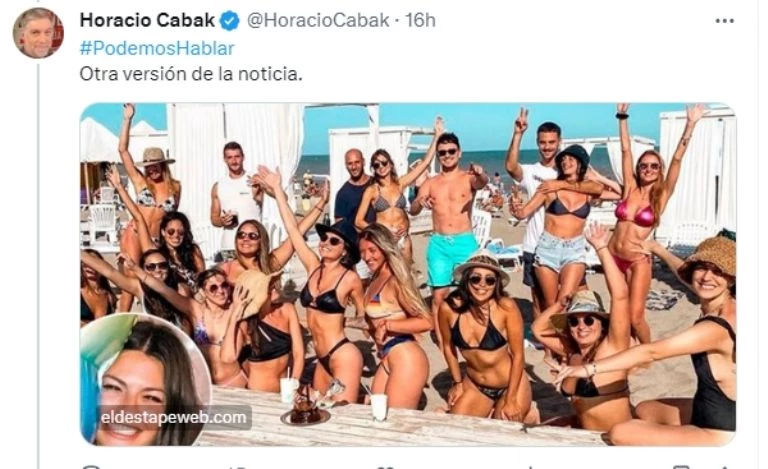
Task: Enlarge the beach group photo
Action: tap(408, 274)
